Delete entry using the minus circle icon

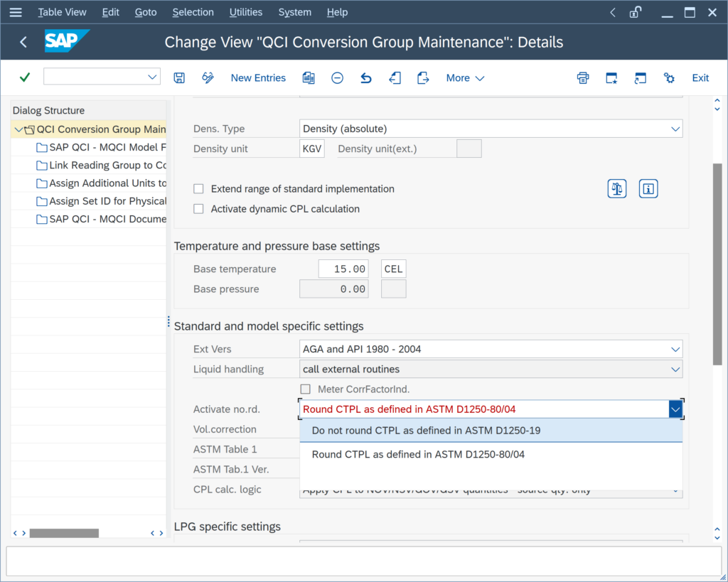click(x=338, y=77)
